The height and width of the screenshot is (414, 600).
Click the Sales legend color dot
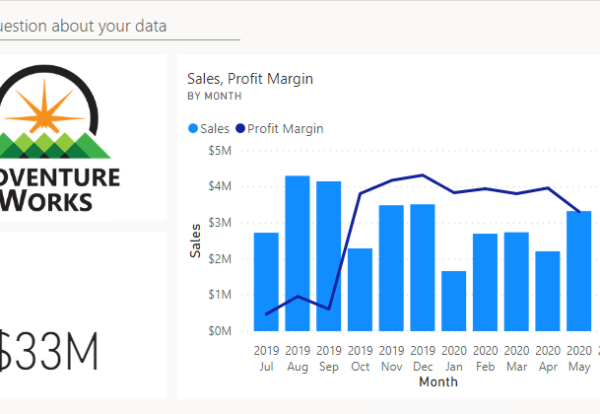pos(193,129)
